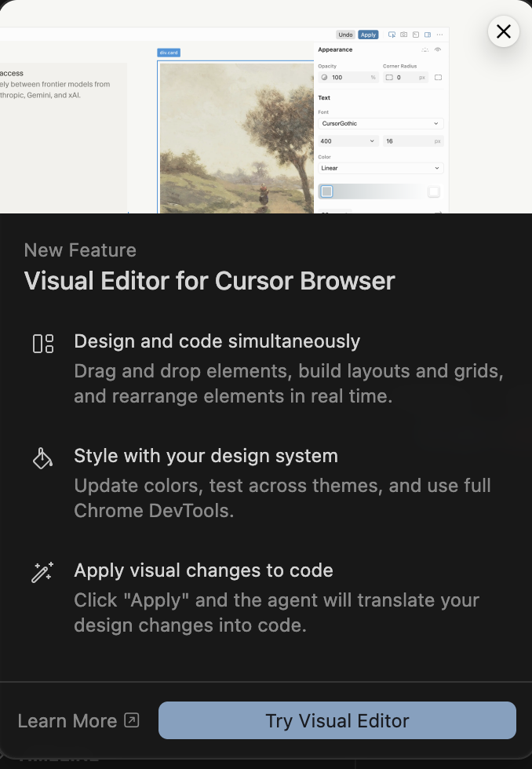Close the New Feature dialog
The image size is (532, 769).
coord(504,31)
